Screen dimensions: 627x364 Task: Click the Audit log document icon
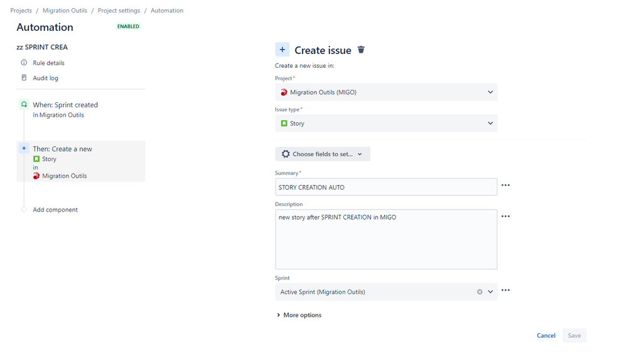24,78
